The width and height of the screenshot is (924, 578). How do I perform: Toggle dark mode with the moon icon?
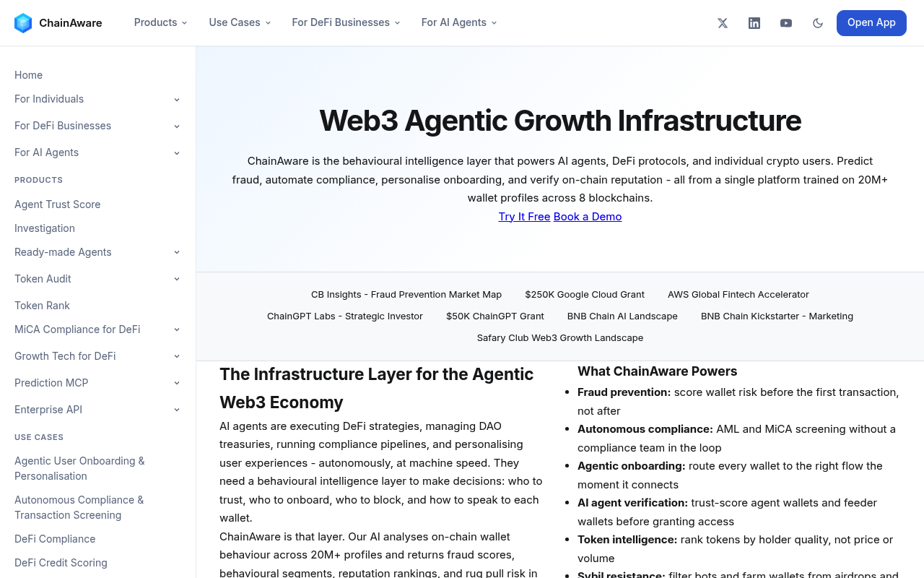pos(818,23)
